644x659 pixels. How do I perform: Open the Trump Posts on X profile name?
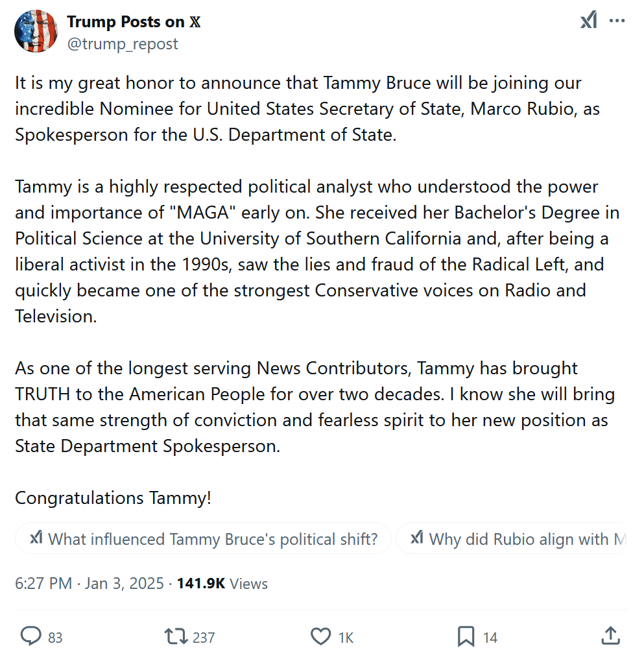134,21
